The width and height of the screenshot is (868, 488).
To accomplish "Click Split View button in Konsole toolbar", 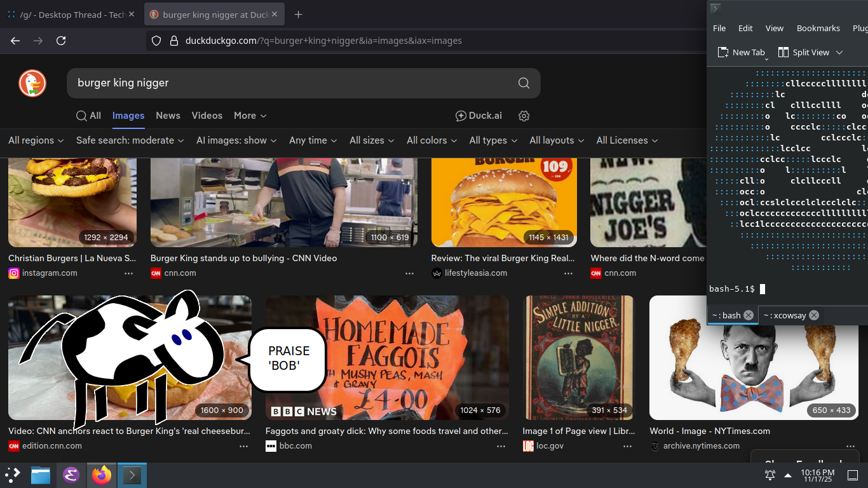I will [x=804, y=53].
